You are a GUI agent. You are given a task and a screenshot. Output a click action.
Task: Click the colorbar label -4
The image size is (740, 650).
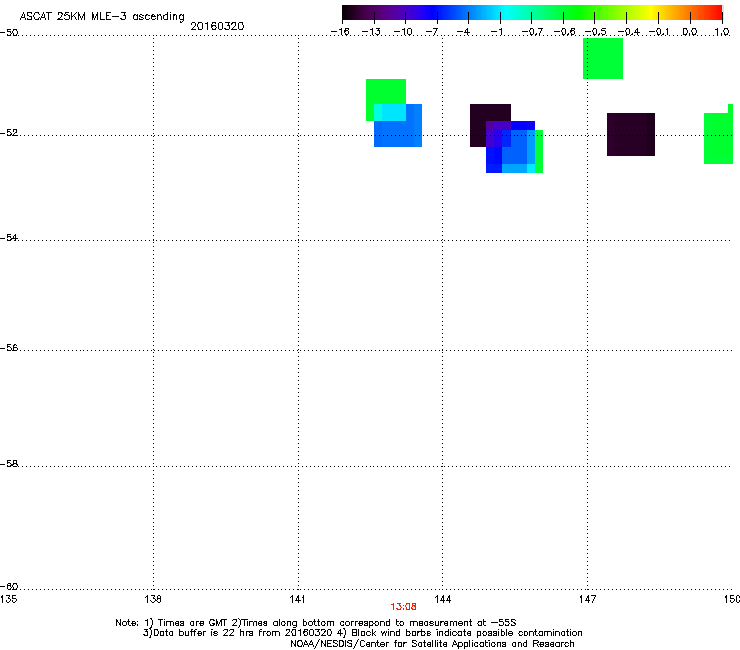pos(463,32)
